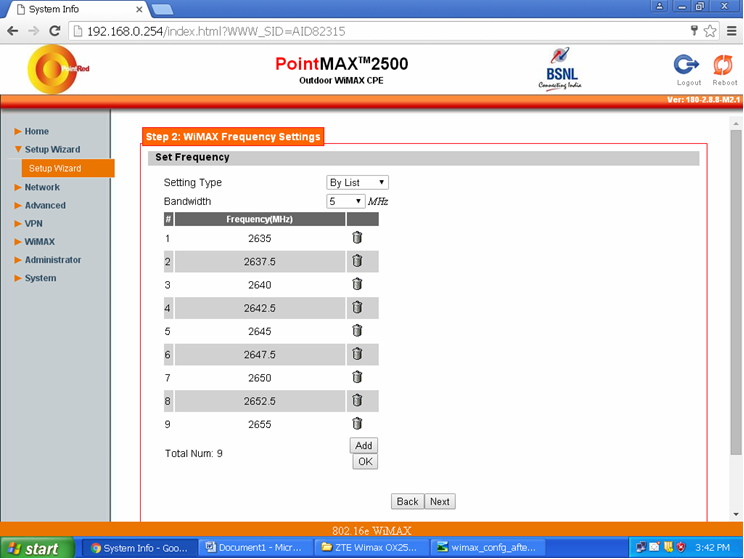Click the scrollbar up arrow
744x559 pixels.
(736, 124)
